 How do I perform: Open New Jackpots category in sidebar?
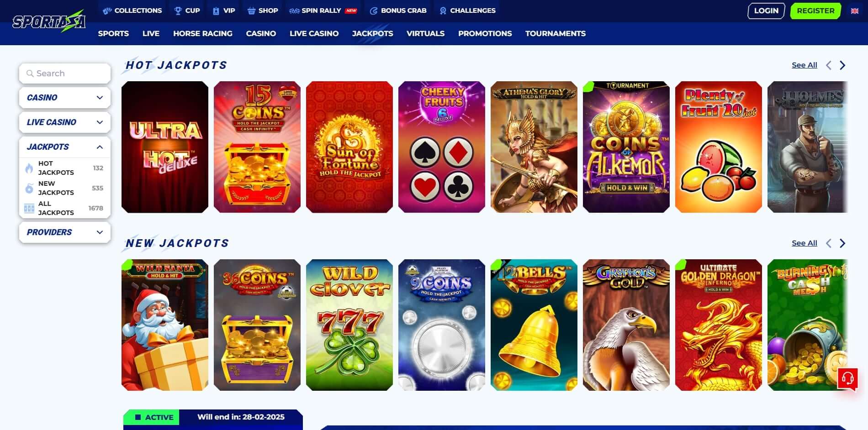click(x=65, y=188)
